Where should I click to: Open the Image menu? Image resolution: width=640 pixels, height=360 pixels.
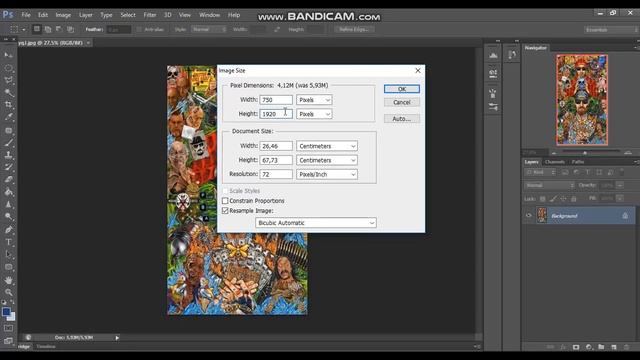click(x=63, y=15)
